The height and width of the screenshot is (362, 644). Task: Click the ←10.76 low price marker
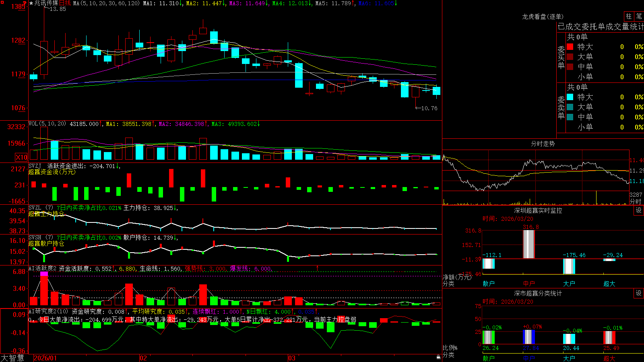426,108
